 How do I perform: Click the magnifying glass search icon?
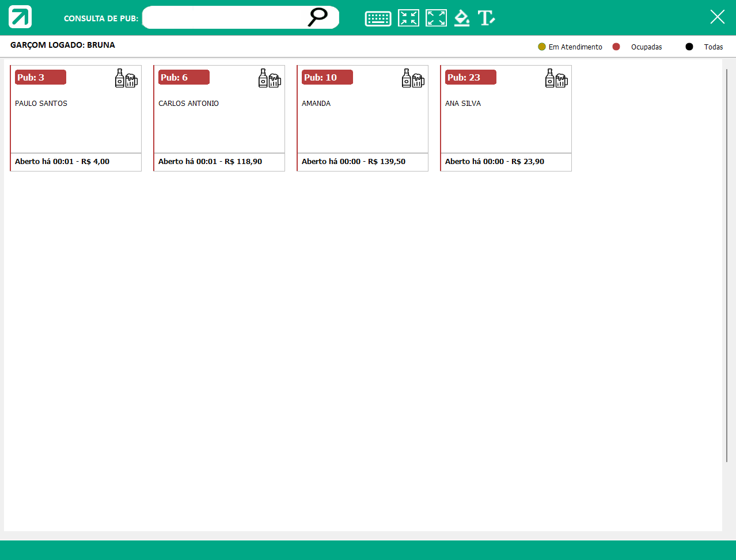coord(317,17)
